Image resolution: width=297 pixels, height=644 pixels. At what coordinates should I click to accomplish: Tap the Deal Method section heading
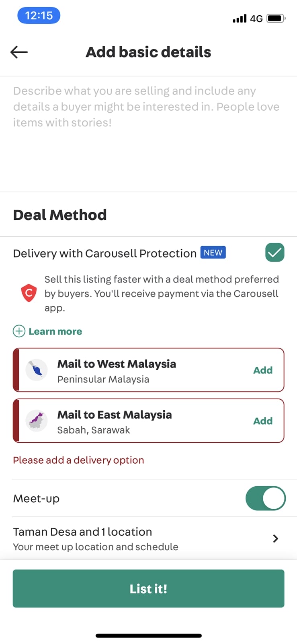click(60, 215)
